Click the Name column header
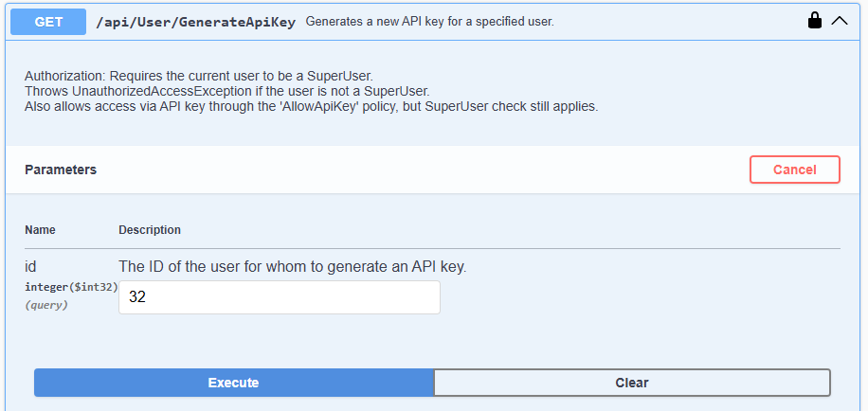Screen dimensions: 868x411 point(40,230)
